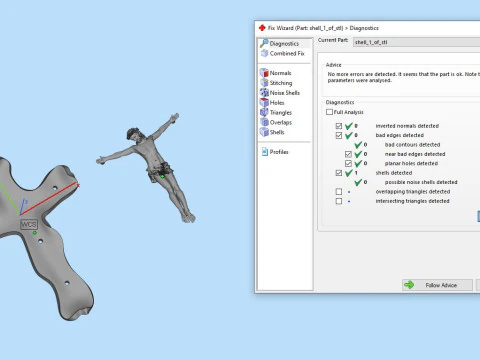Image resolution: width=480 pixels, height=360 pixels.
Task: Toggle planar holes detected checkbox
Action: [x=348, y=163]
